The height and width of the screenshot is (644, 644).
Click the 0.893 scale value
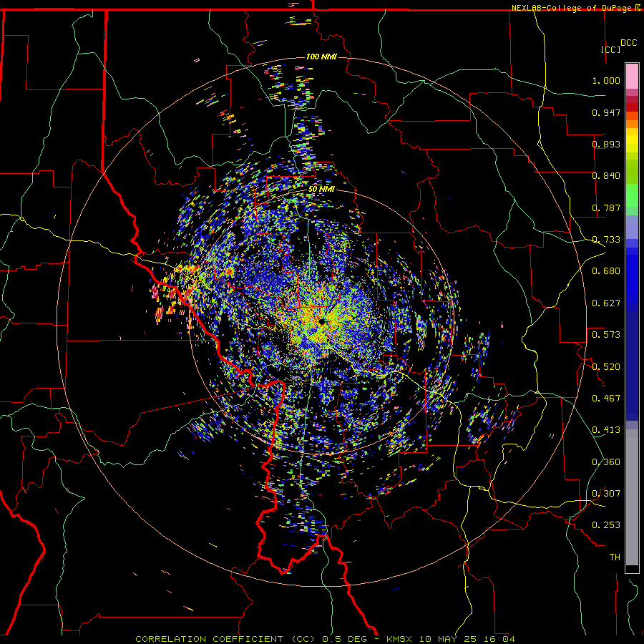point(606,144)
